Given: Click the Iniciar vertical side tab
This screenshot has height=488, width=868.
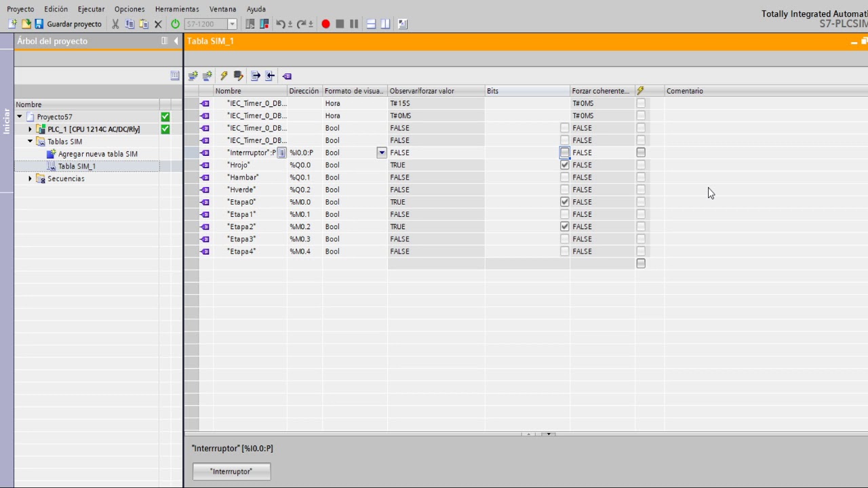Looking at the screenshot, I should [x=7, y=121].
